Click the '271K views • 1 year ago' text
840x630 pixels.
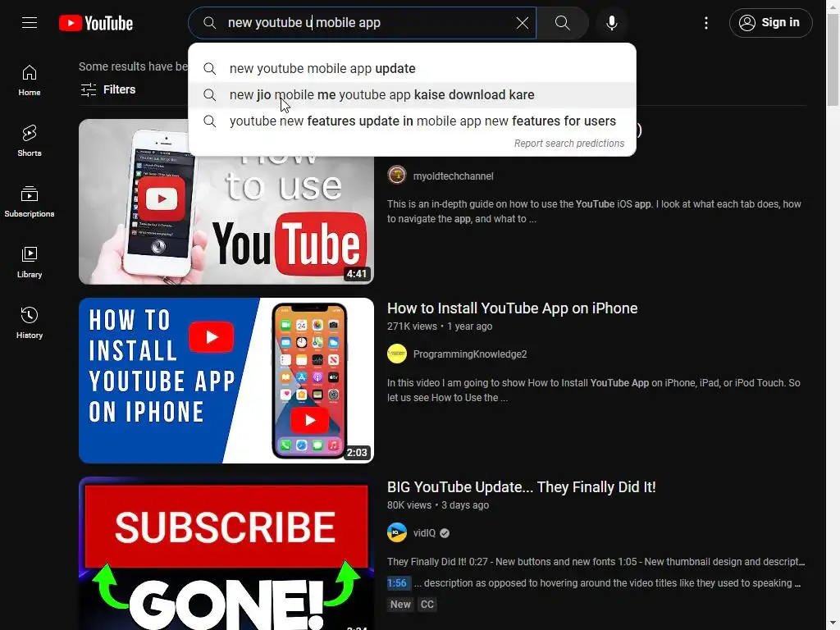pos(440,326)
